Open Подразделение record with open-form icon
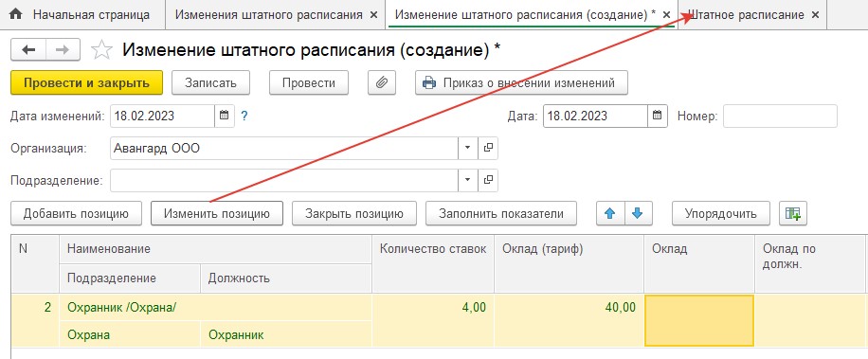868x359 pixels. [x=488, y=180]
